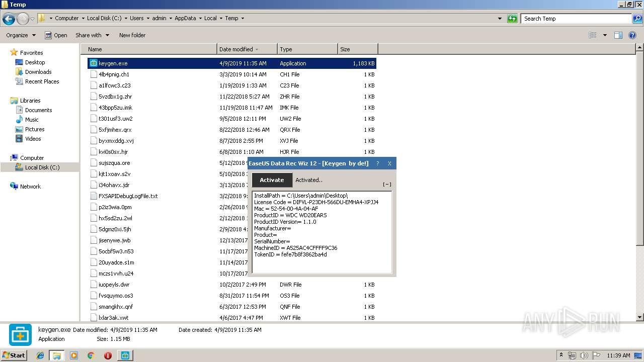This screenshot has width=644, height=362.
Task: Click the Start button
Action: (14, 355)
